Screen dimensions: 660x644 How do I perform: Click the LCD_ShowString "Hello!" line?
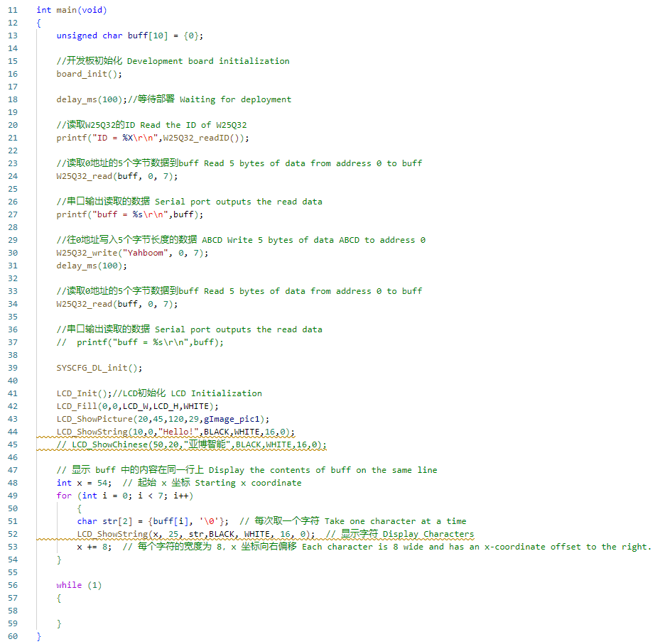175,432
